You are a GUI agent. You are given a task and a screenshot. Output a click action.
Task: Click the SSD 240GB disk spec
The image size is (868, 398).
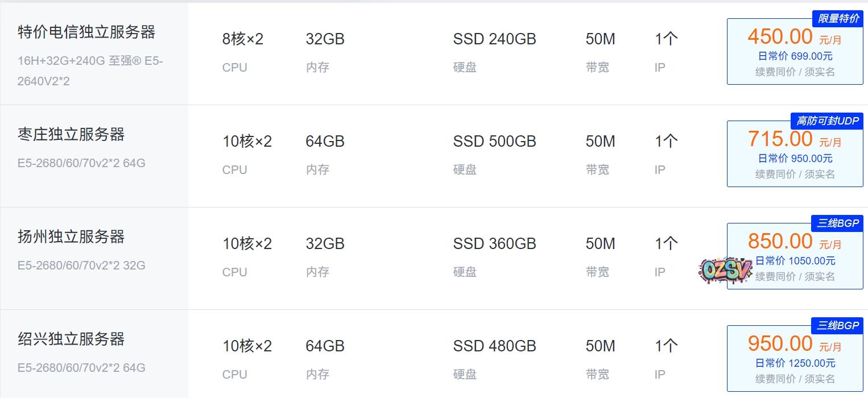(494, 39)
